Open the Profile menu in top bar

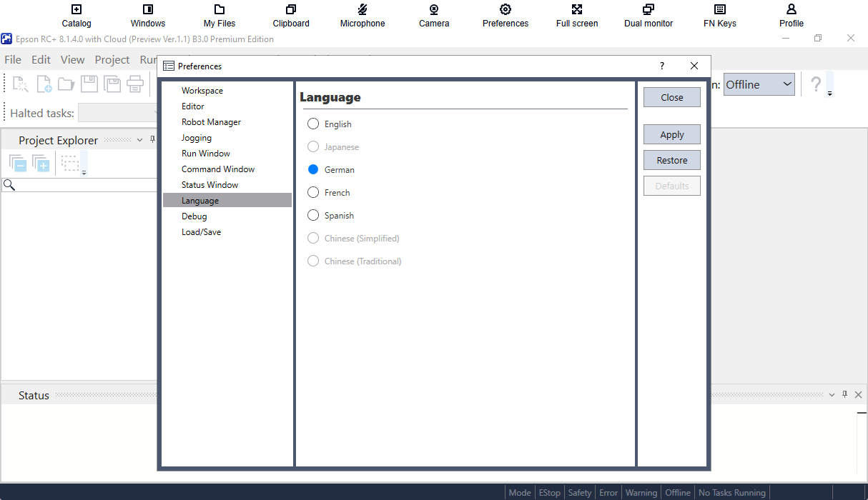(791, 16)
